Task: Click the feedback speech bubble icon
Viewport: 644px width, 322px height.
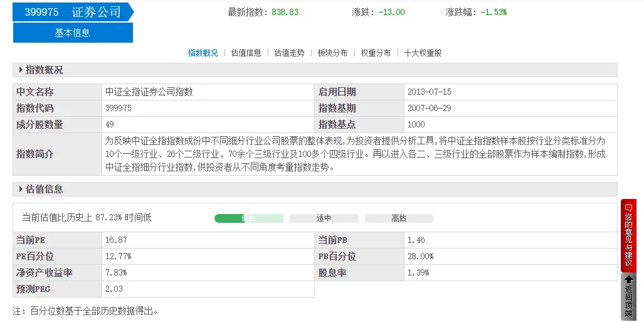Action: click(628, 208)
